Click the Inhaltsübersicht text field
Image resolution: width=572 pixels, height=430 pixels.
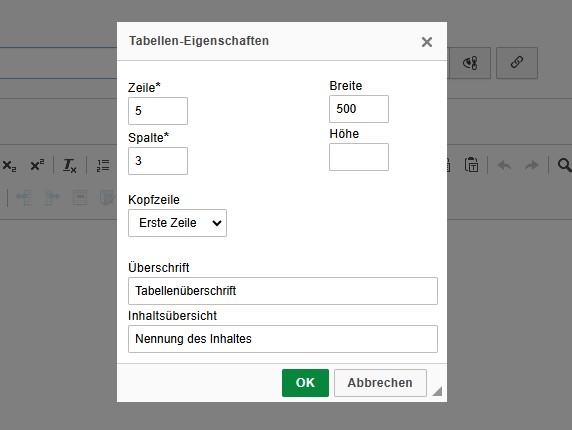tap(283, 339)
